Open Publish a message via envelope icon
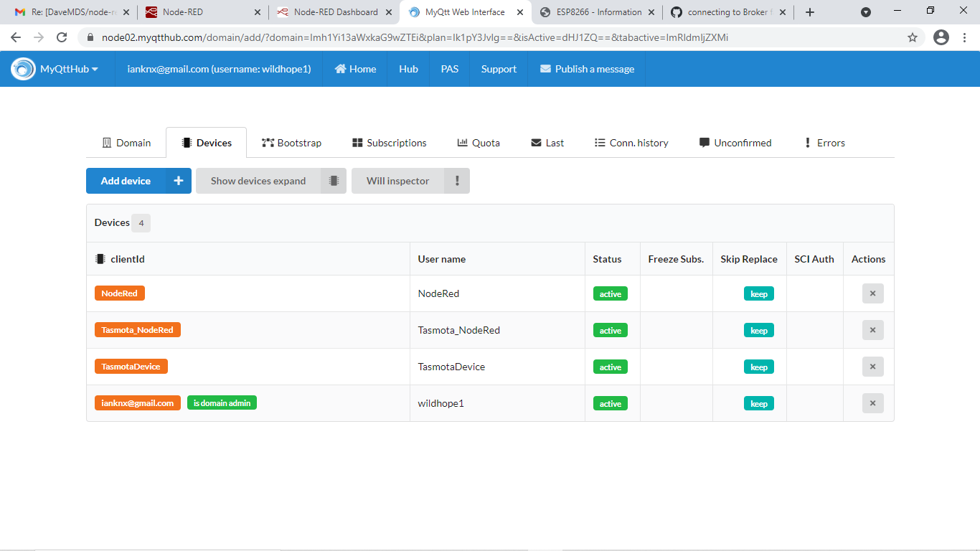This screenshot has height=551, width=980. (545, 68)
